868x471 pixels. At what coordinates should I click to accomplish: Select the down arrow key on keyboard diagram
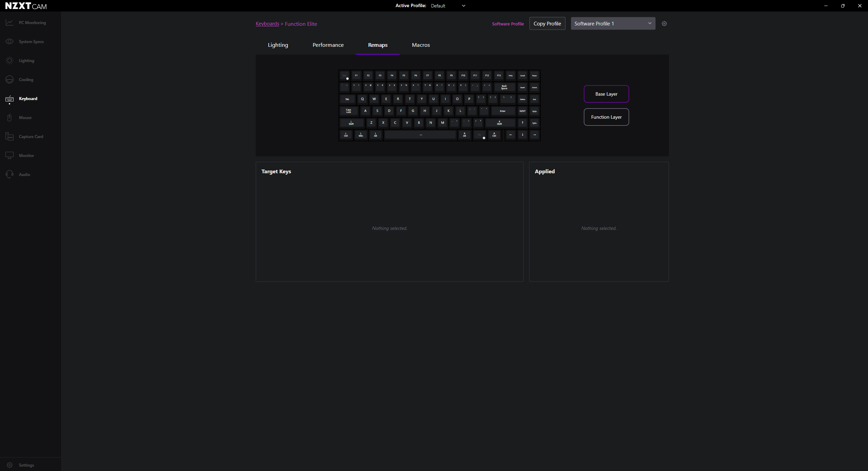[x=522, y=135]
